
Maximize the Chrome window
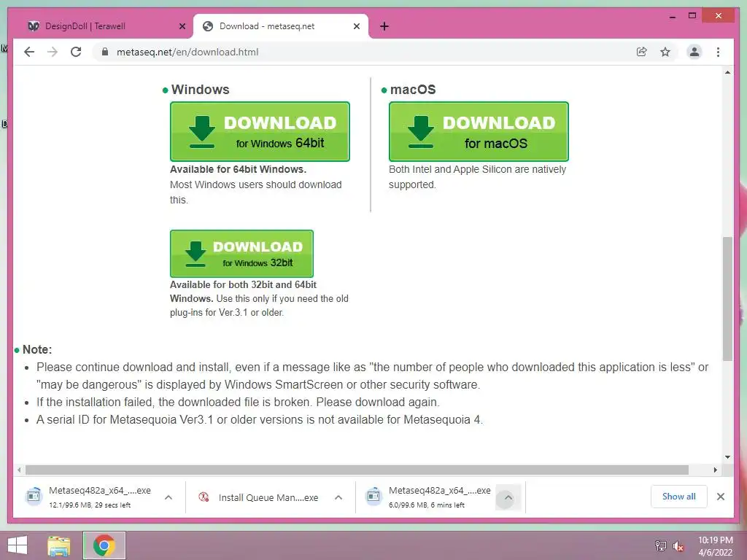692,16
